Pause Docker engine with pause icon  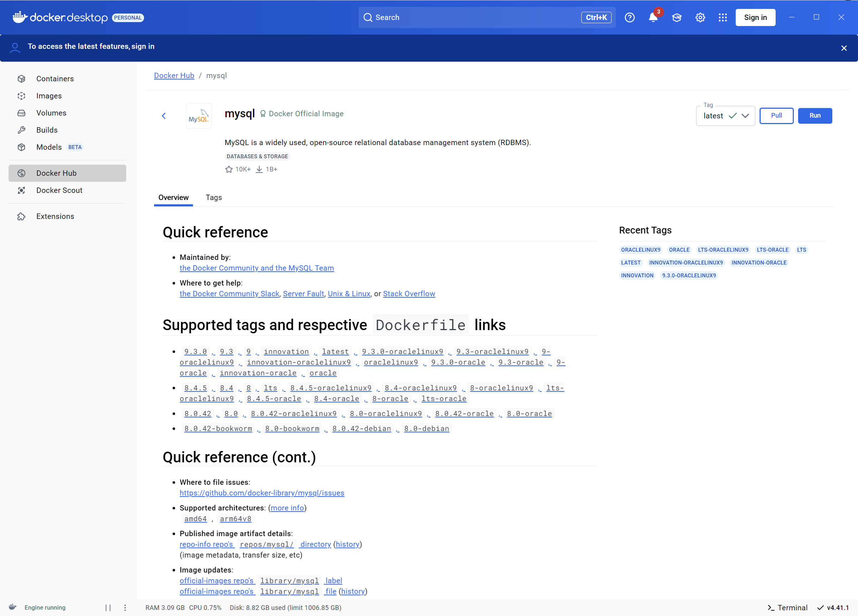108,607
